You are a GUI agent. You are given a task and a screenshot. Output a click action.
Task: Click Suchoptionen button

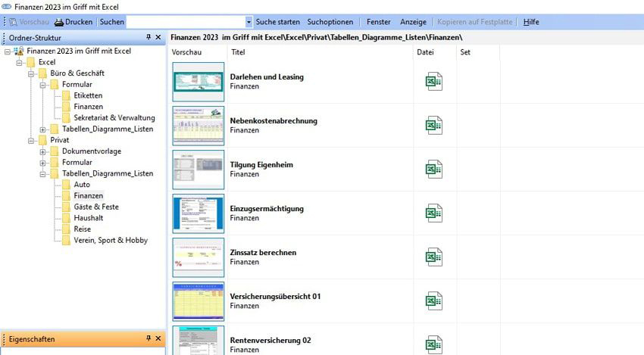click(x=330, y=22)
